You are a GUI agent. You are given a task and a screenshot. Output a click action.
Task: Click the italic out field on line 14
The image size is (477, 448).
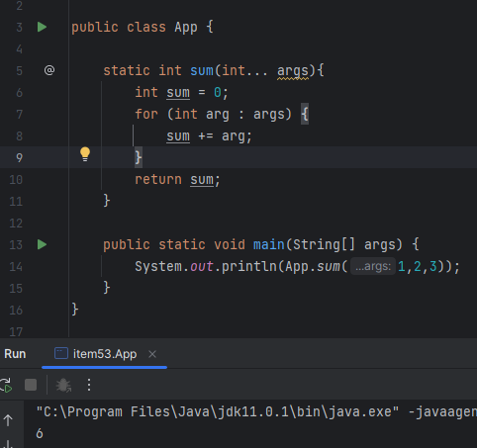202,266
